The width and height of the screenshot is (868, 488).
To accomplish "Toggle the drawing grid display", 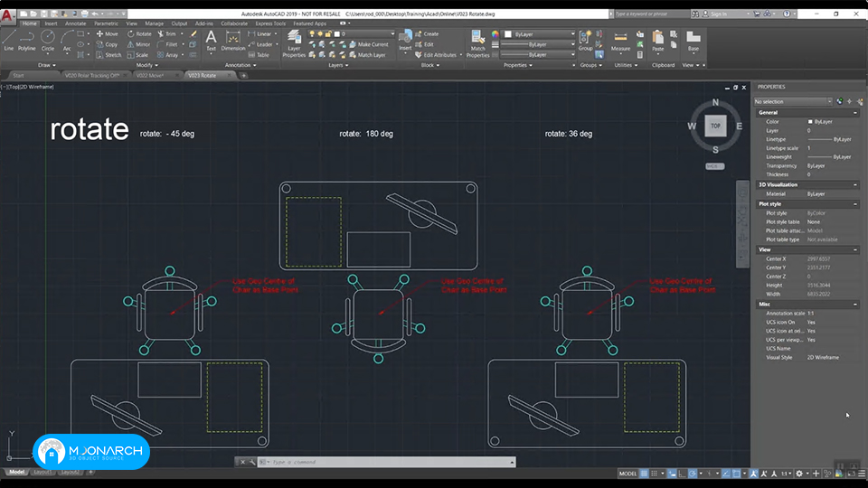I will (x=644, y=474).
